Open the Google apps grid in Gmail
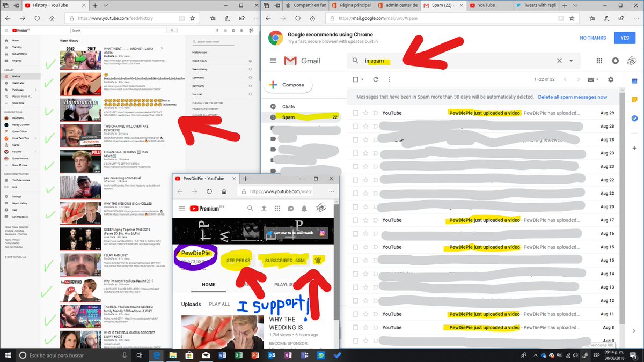The width and height of the screenshot is (644, 362). coord(599,61)
